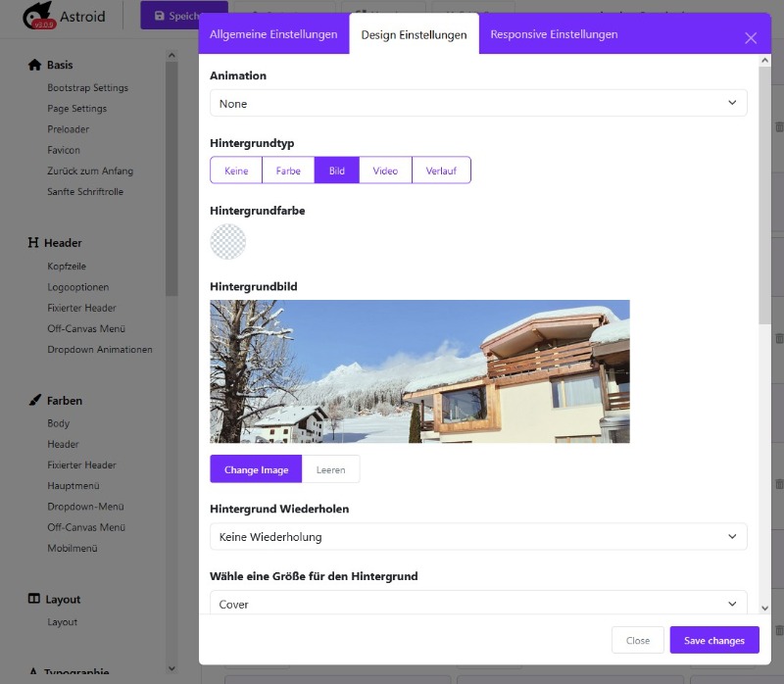Viewport: 784px width, 684px height.
Task: Select Keine background type
Action: point(236,171)
